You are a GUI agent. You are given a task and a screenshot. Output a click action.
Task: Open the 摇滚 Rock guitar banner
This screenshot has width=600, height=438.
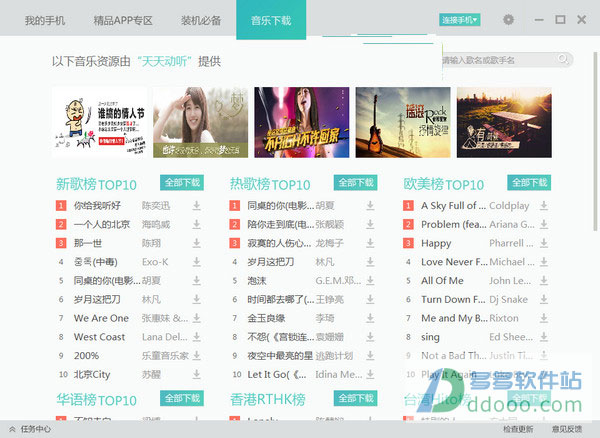403,122
